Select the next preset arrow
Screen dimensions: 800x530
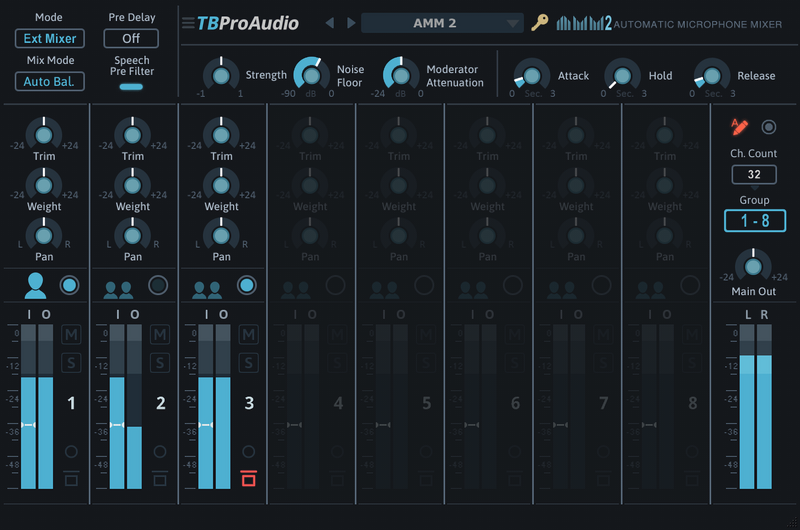pos(350,23)
